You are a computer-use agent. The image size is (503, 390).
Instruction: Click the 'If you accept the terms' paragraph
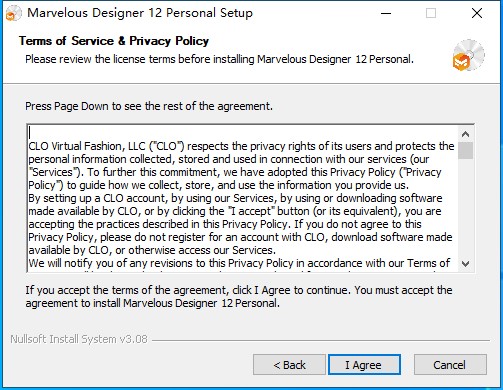click(239, 296)
